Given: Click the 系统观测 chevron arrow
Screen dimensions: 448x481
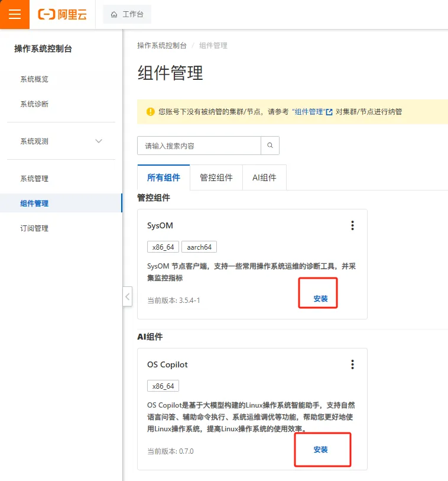Looking at the screenshot, I should pyautogui.click(x=99, y=141).
